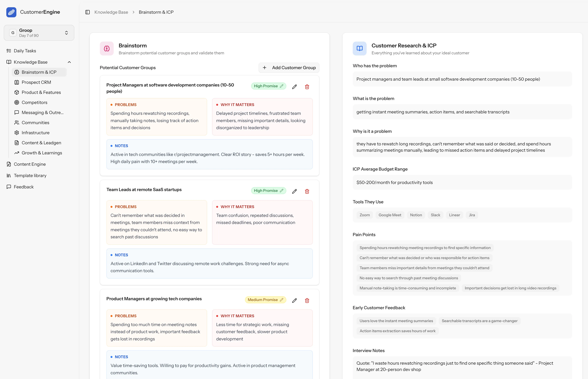Delete the Team Leads customer group
588x379 pixels.
307,191
